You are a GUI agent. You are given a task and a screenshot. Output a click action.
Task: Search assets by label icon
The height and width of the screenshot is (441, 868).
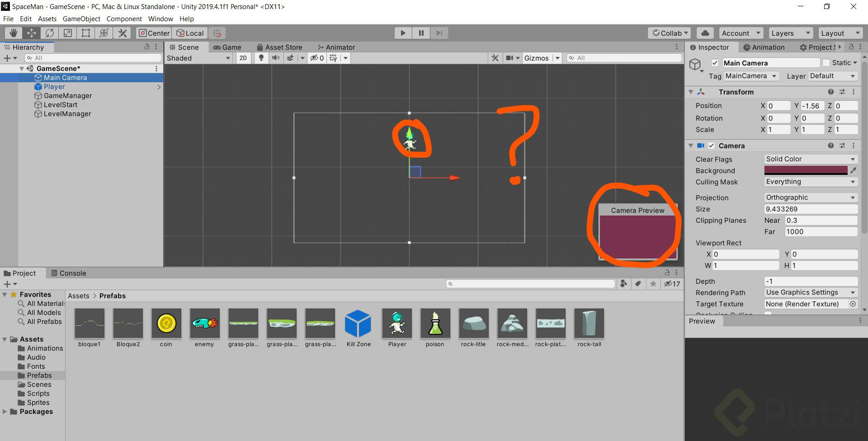tap(638, 284)
